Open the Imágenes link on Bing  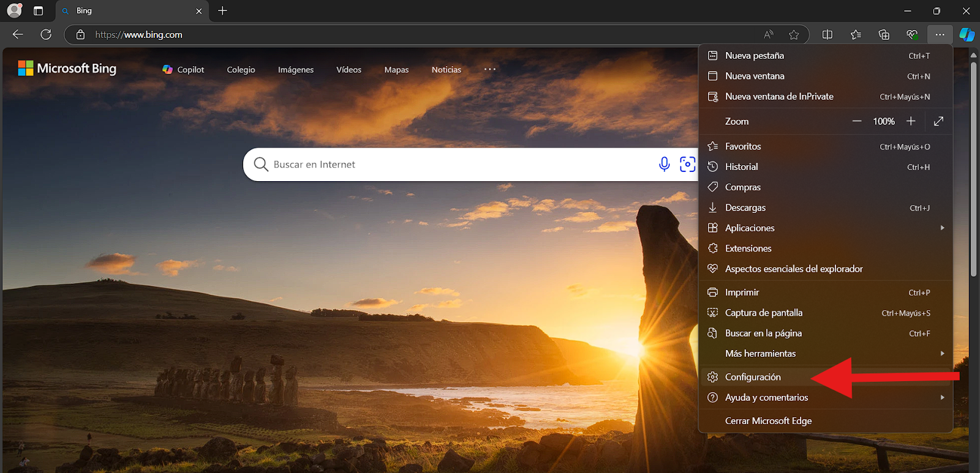tap(295, 70)
